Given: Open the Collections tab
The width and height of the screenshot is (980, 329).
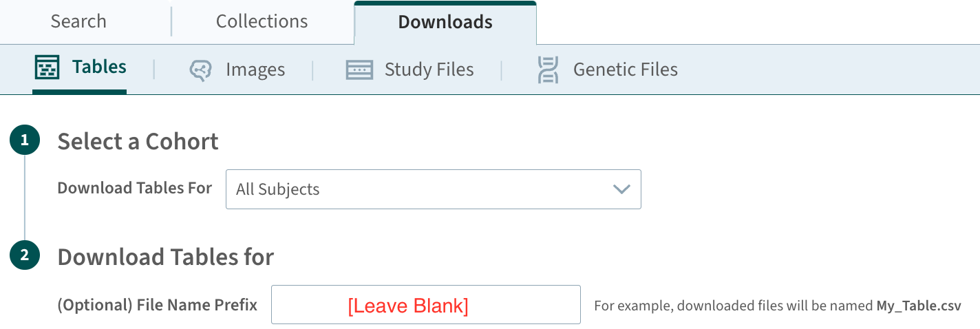Looking at the screenshot, I should click(262, 21).
